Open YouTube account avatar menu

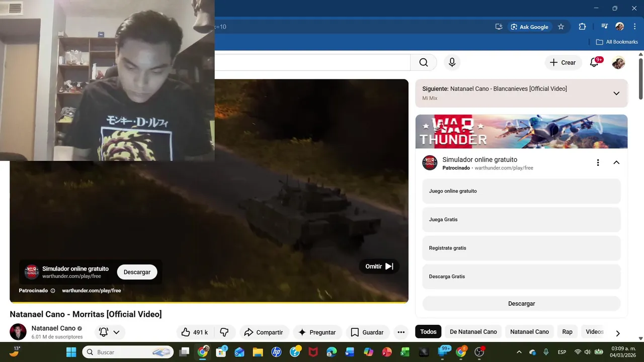pos(618,63)
